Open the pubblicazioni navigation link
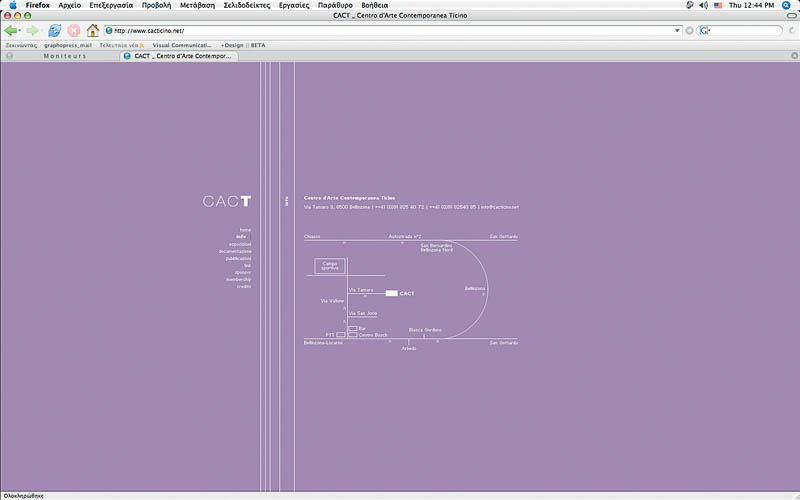 (x=238, y=259)
